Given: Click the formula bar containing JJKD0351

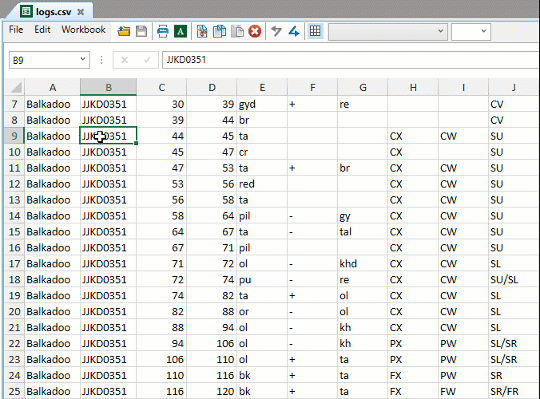Looking at the screenshot, I should click(351, 60).
